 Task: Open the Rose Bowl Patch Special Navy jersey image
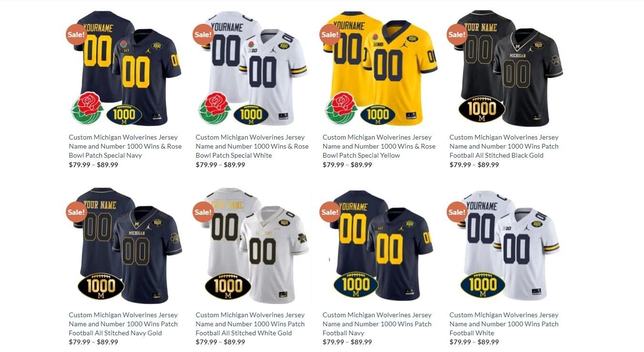click(x=126, y=69)
